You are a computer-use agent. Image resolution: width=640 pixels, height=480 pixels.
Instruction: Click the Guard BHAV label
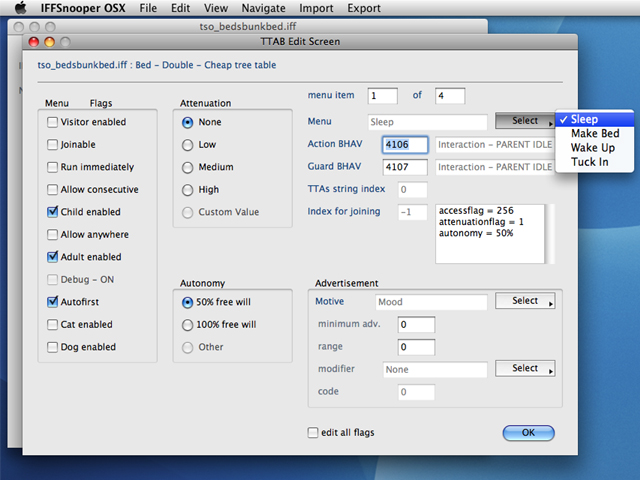click(334, 166)
